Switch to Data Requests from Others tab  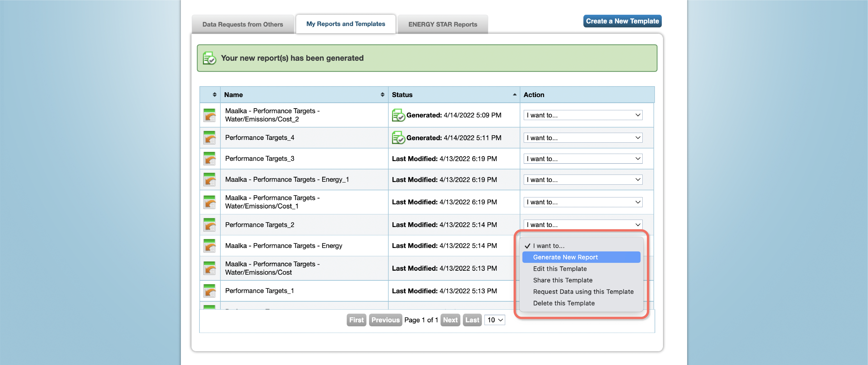[243, 24]
